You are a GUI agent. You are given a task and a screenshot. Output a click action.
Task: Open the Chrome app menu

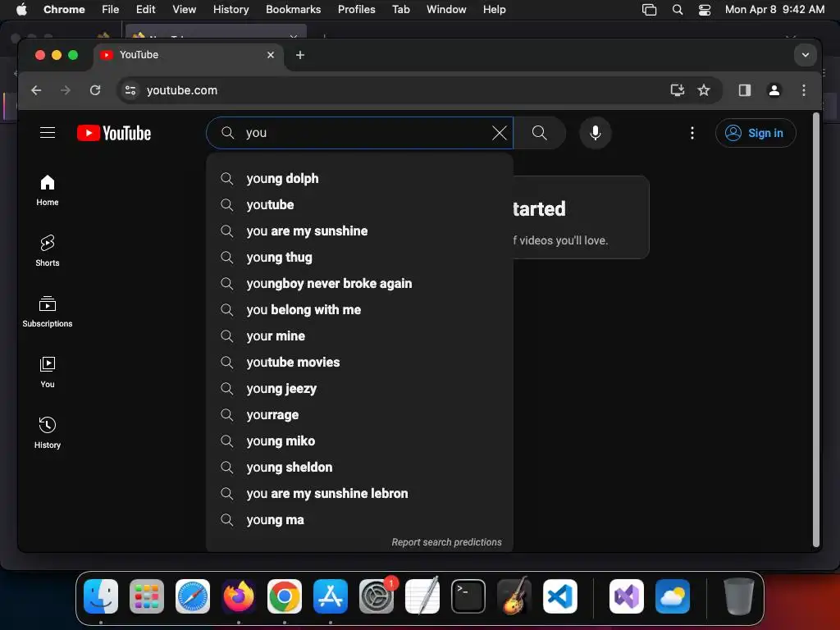click(x=64, y=9)
